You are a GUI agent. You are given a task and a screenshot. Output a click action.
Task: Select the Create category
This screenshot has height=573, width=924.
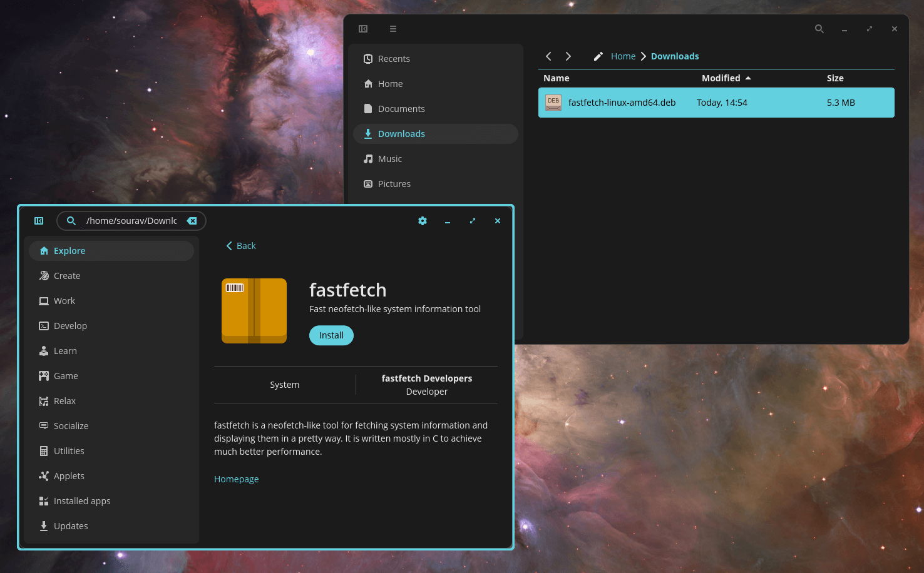[x=67, y=276]
